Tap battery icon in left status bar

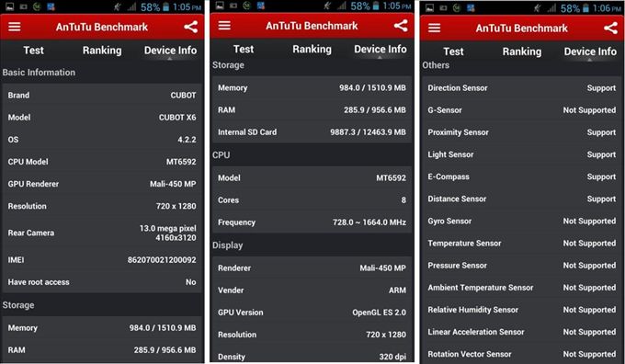(x=165, y=6)
